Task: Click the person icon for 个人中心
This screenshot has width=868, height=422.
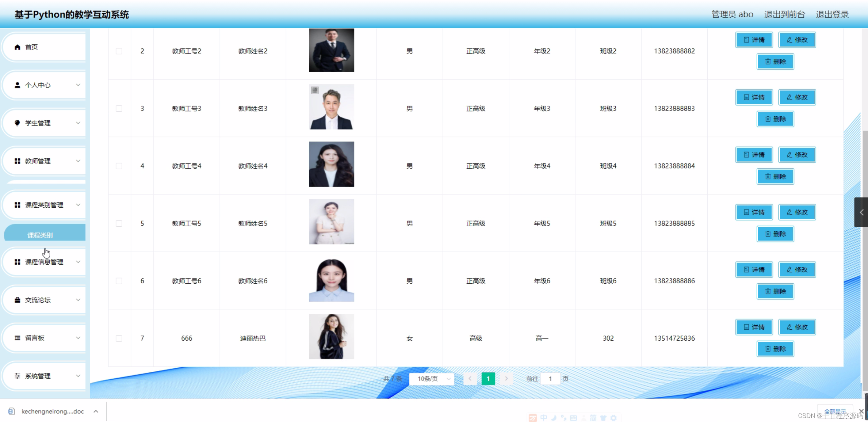Action: pyautogui.click(x=17, y=85)
